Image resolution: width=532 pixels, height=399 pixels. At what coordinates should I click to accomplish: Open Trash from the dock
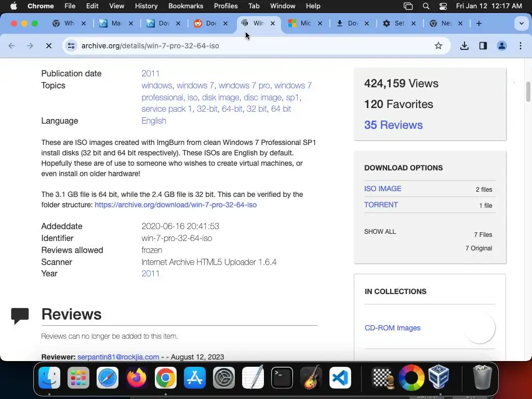pos(482,378)
